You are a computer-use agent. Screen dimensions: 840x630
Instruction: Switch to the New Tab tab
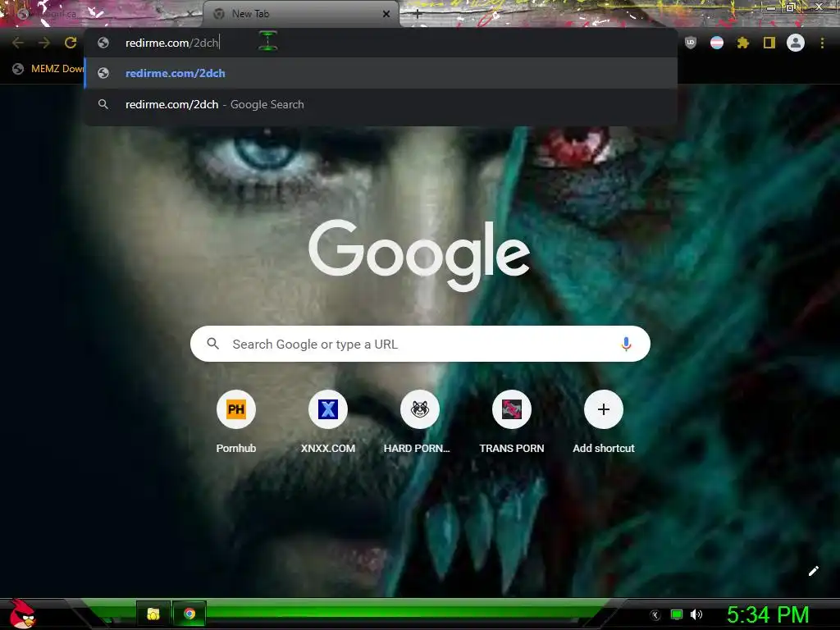click(x=300, y=14)
